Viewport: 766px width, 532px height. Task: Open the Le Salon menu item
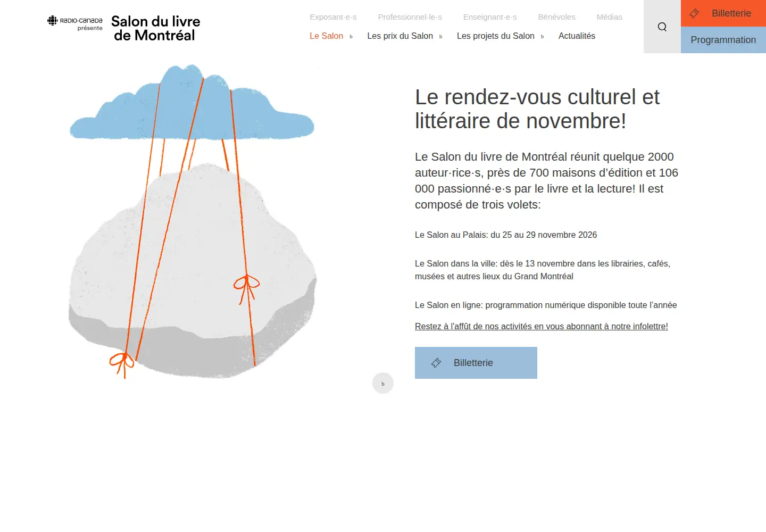[x=326, y=36]
